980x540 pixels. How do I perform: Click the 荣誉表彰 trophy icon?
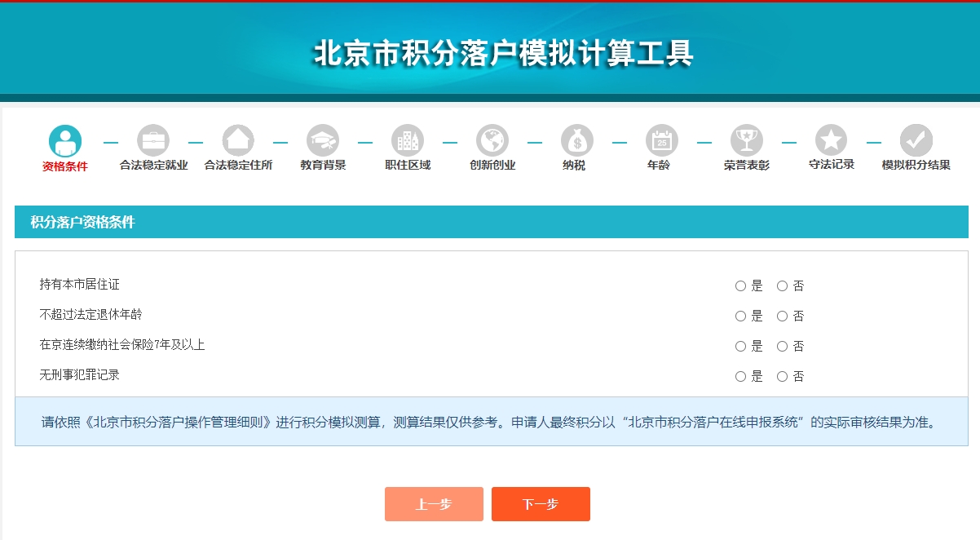pyautogui.click(x=747, y=141)
